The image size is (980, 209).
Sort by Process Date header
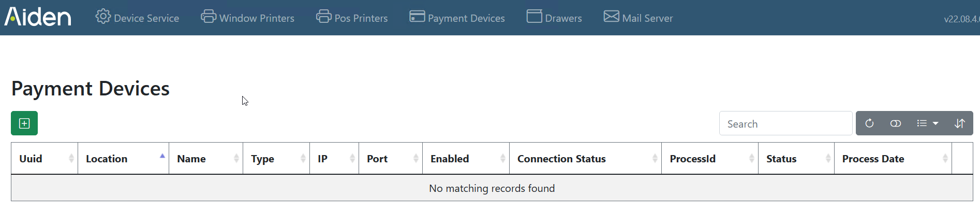pos(893,159)
